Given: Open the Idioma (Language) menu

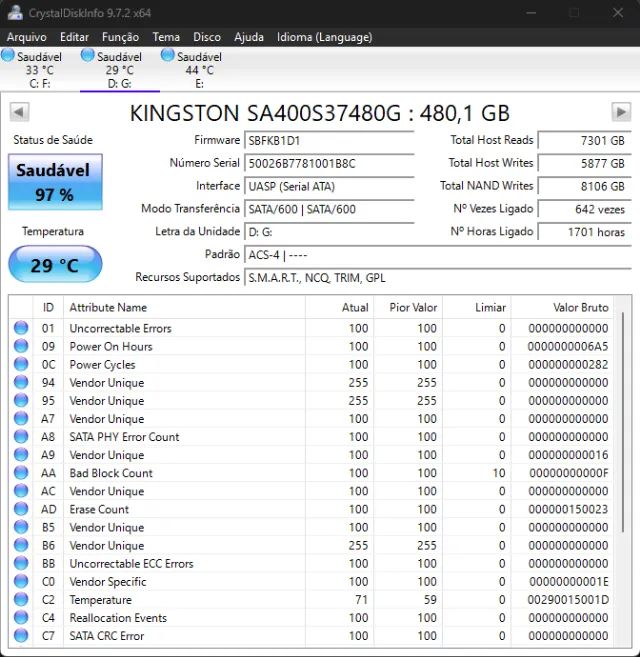Looking at the screenshot, I should click(x=324, y=37).
